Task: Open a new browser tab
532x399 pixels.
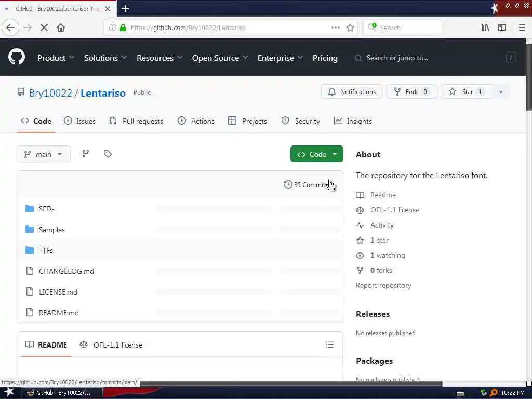Action: [x=125, y=8]
